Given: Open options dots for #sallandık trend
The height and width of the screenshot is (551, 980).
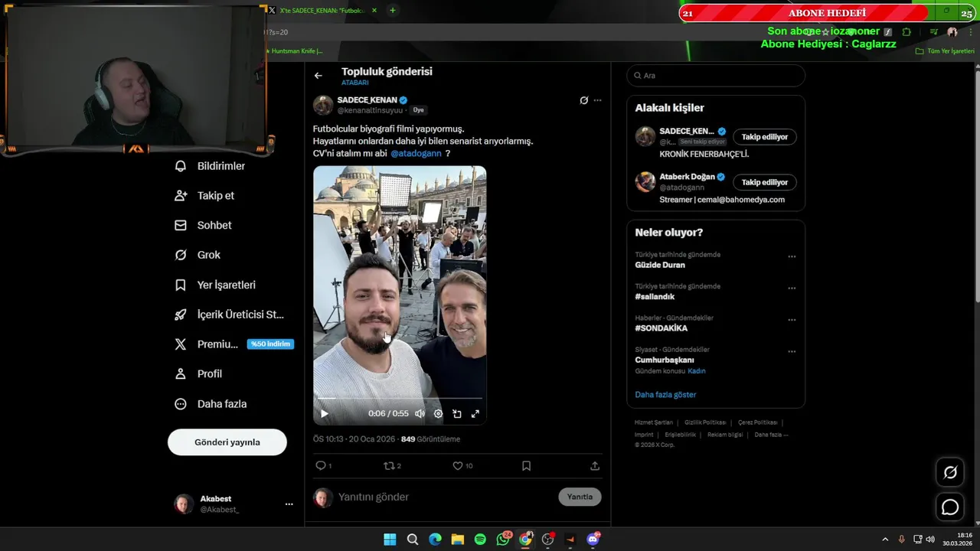Looking at the screenshot, I should (792, 289).
